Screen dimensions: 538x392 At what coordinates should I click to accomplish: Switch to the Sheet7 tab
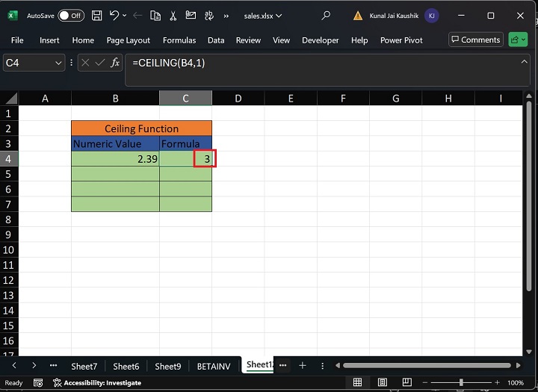(84, 367)
